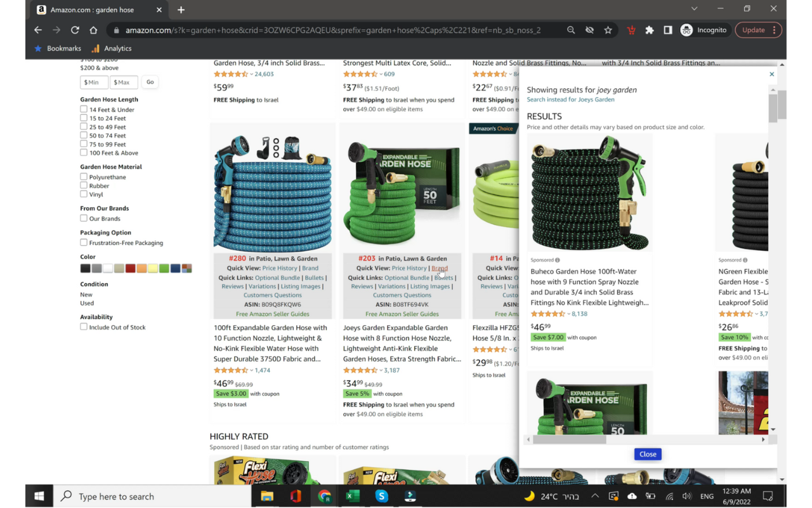
Task: Close the popup with the X icon
Action: [772, 74]
